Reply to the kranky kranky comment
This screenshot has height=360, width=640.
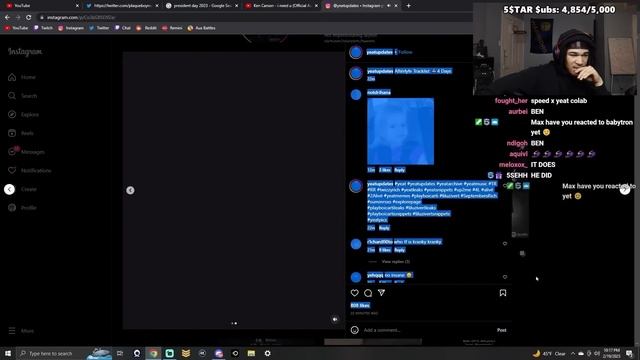[400, 250]
